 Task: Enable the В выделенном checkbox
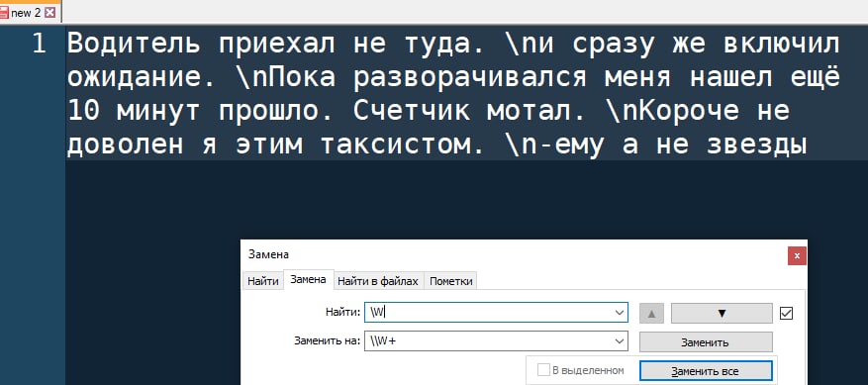(543, 370)
